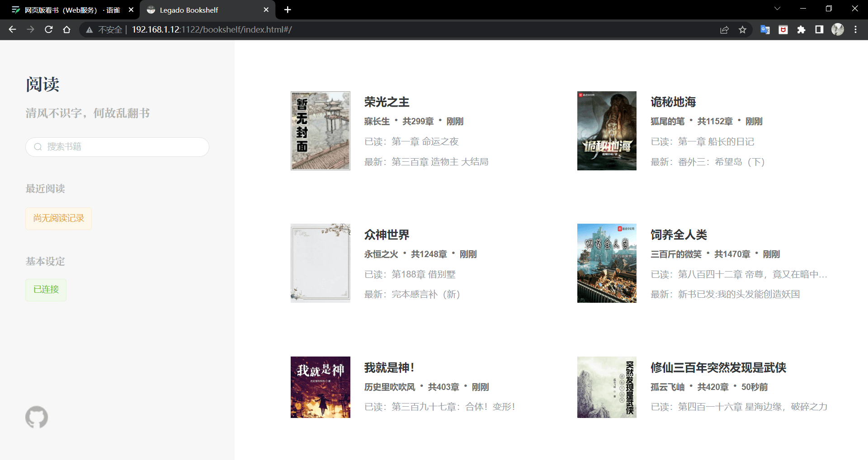Open the browser extensions puzzle icon

pyautogui.click(x=801, y=29)
